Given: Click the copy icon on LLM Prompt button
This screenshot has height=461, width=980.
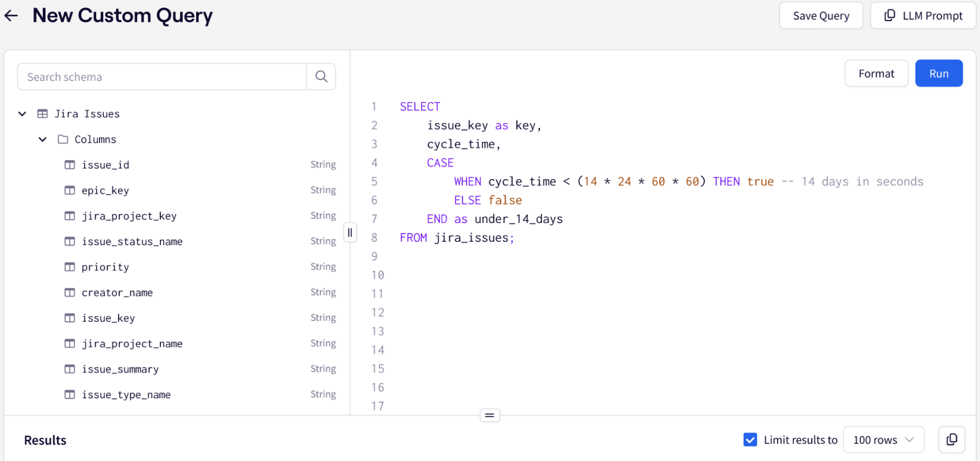Looking at the screenshot, I should coord(889,15).
